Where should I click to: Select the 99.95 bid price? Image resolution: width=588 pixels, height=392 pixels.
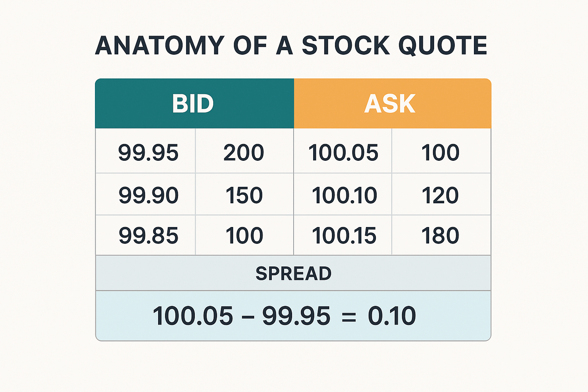click(x=148, y=152)
